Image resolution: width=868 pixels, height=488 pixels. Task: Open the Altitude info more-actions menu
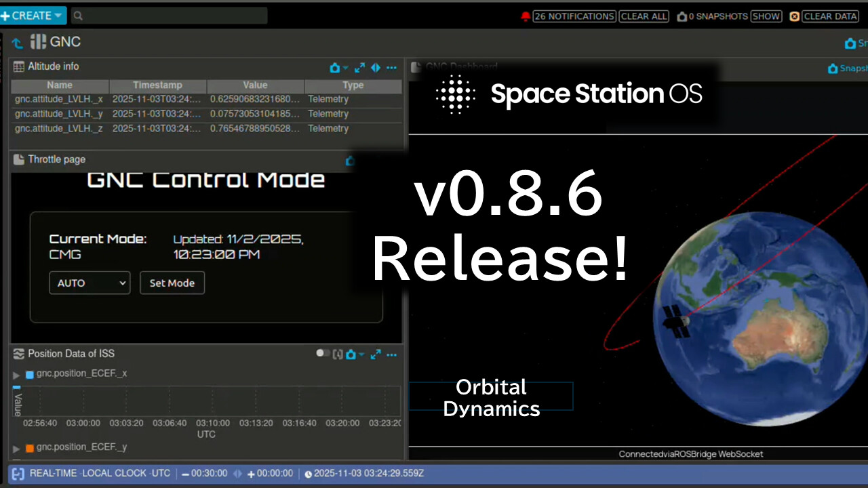coord(391,68)
